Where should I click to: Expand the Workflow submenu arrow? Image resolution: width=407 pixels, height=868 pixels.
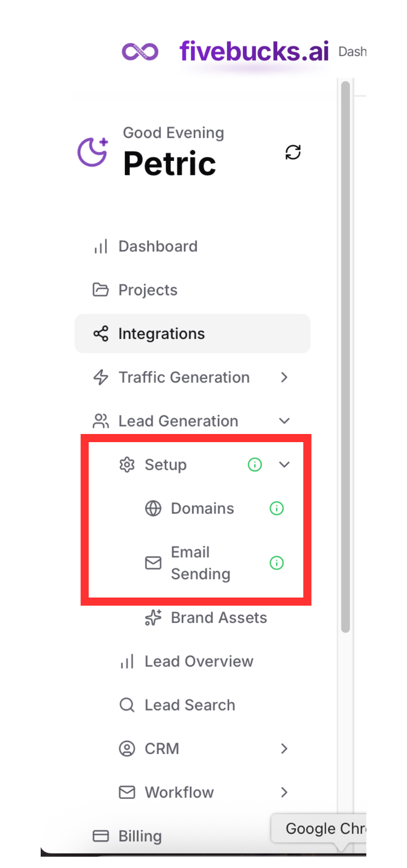(284, 792)
